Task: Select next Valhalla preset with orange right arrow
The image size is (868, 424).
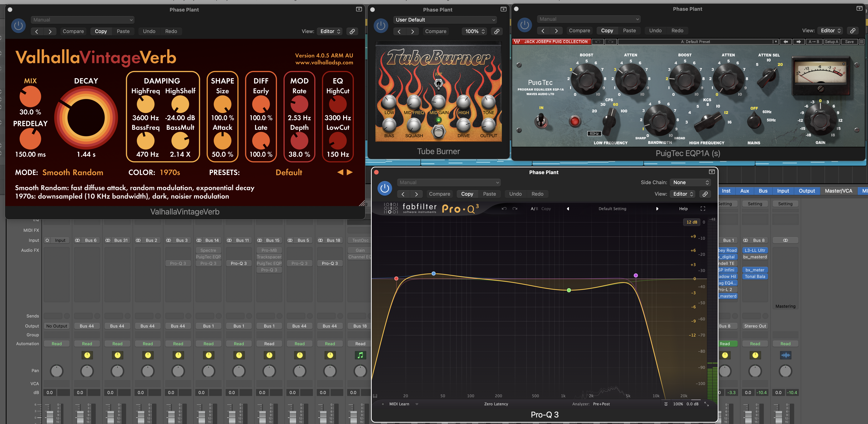Action: click(350, 172)
